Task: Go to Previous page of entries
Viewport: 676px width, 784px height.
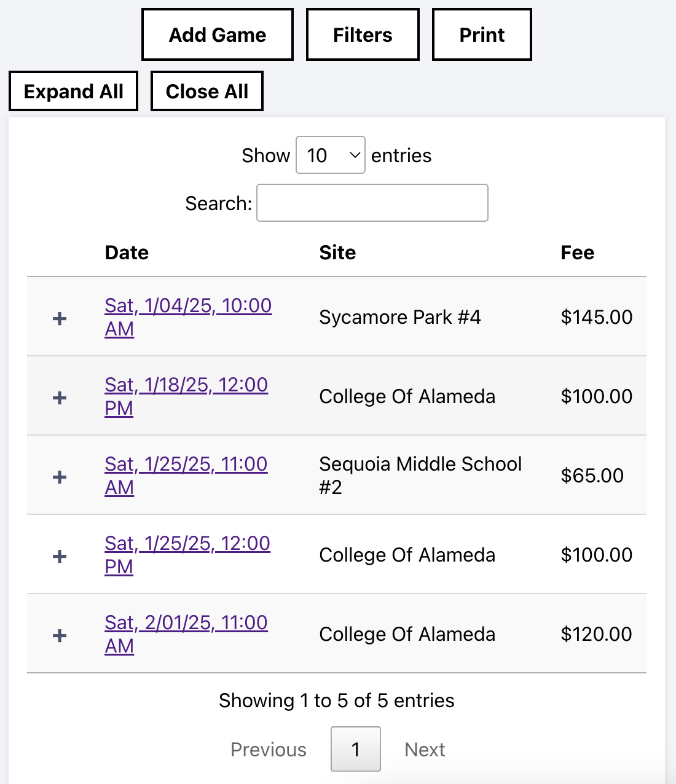Action: 269,750
